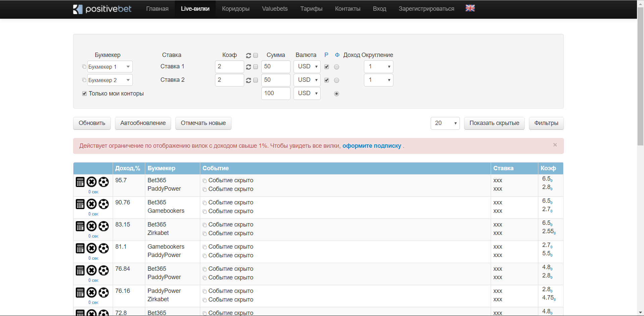The image size is (644, 316).
Task: Click cross circle icon in 81.1 row
Action: [x=92, y=248]
